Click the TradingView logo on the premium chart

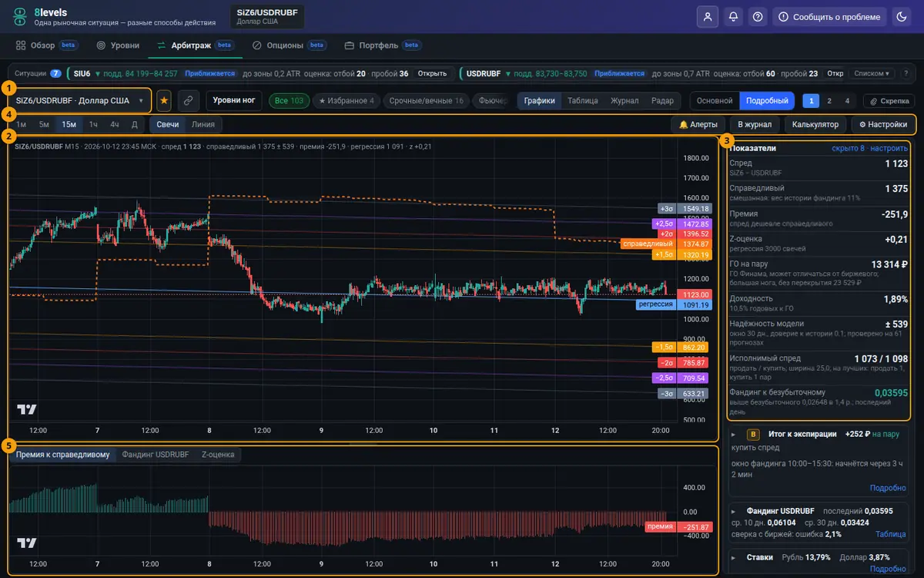tap(27, 543)
